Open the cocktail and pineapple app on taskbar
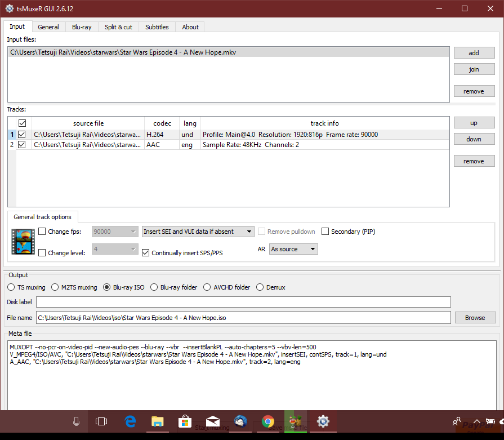504x440 pixels. pyautogui.click(x=296, y=421)
